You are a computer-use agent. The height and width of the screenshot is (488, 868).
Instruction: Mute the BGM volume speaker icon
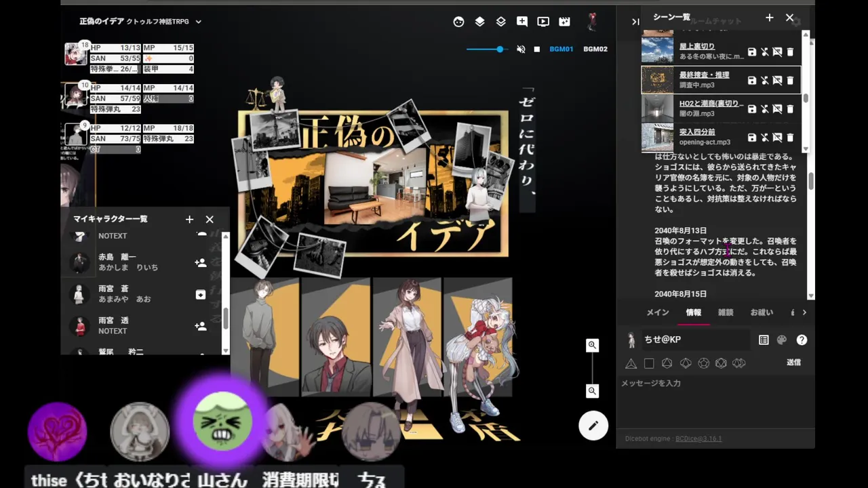tap(521, 49)
